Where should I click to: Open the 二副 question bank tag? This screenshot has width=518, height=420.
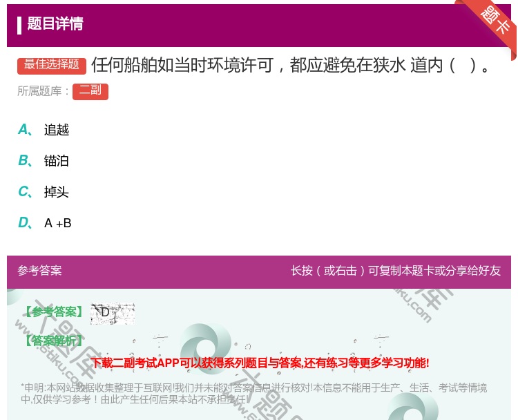coord(90,91)
